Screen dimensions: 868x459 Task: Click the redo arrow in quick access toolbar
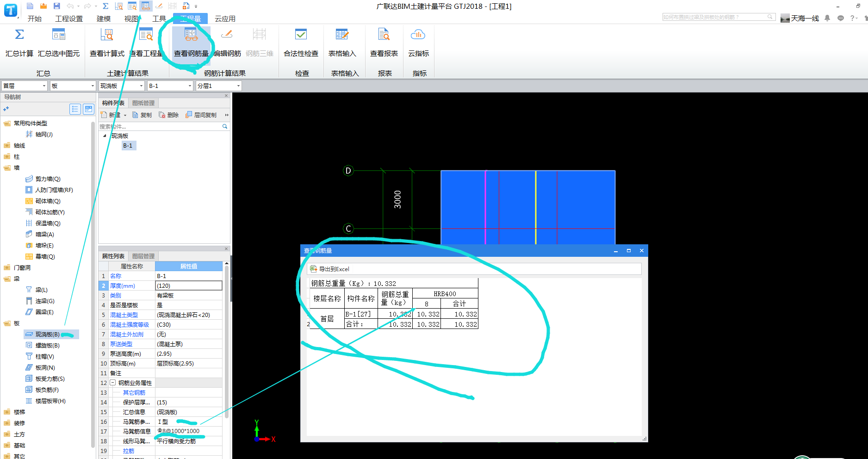coord(87,6)
